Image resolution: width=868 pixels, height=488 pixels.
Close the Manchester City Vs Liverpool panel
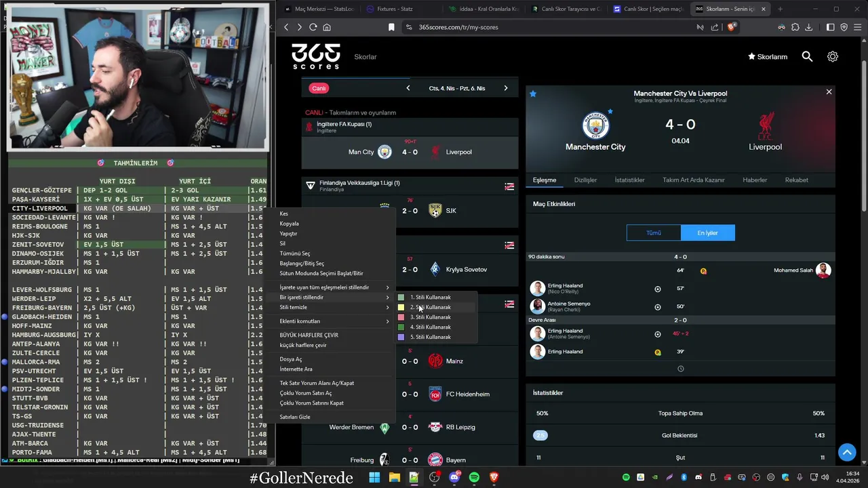tap(829, 91)
